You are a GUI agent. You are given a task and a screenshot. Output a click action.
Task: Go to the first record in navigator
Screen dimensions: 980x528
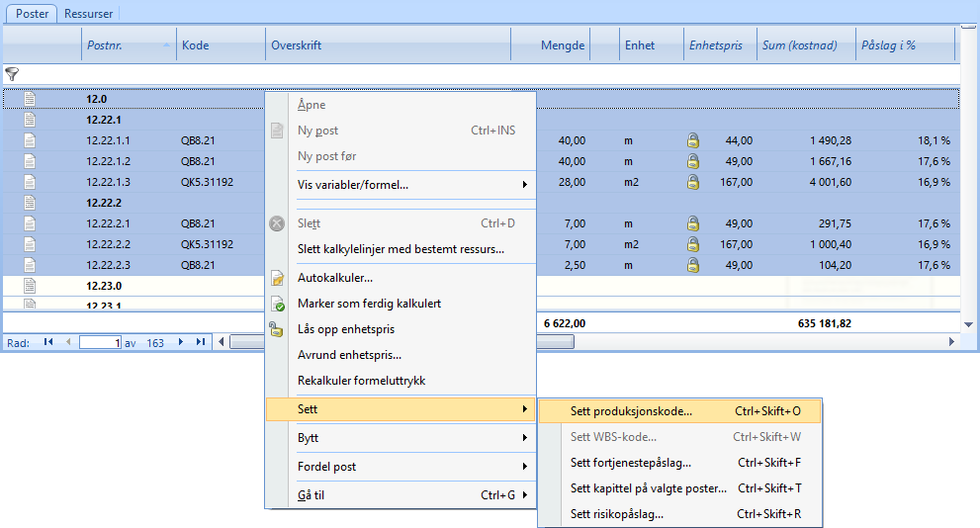[x=47, y=342]
